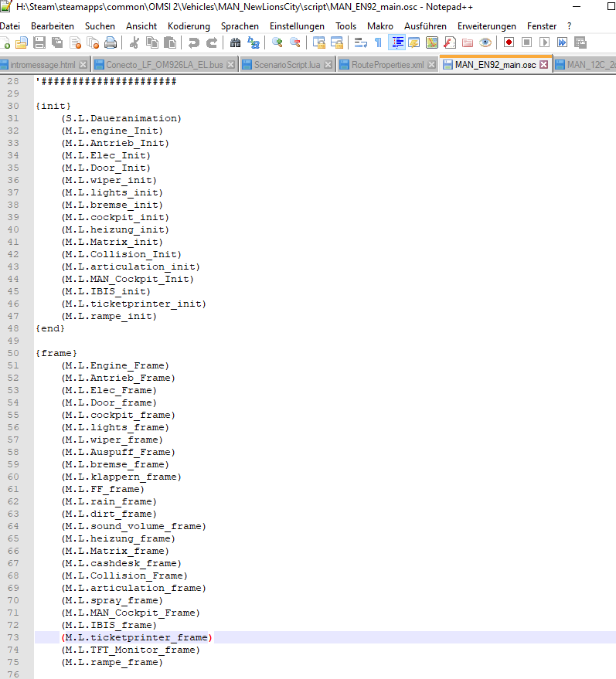Close the MAN_EN92_main.osc tab
The height and width of the screenshot is (679, 616).
click(543, 64)
